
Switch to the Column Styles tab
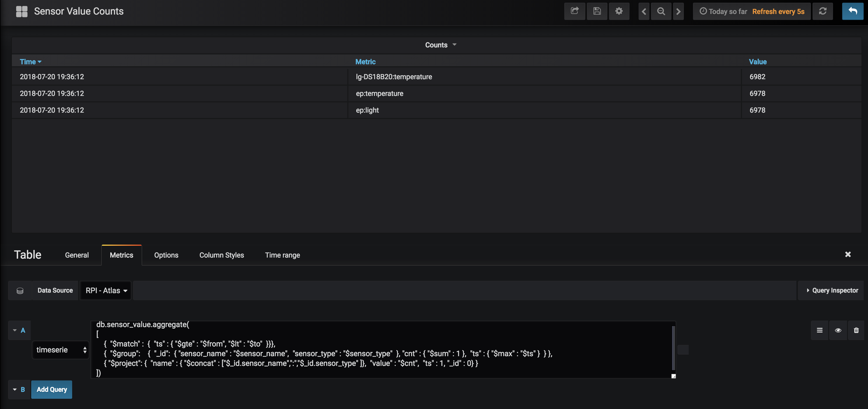[x=221, y=255]
